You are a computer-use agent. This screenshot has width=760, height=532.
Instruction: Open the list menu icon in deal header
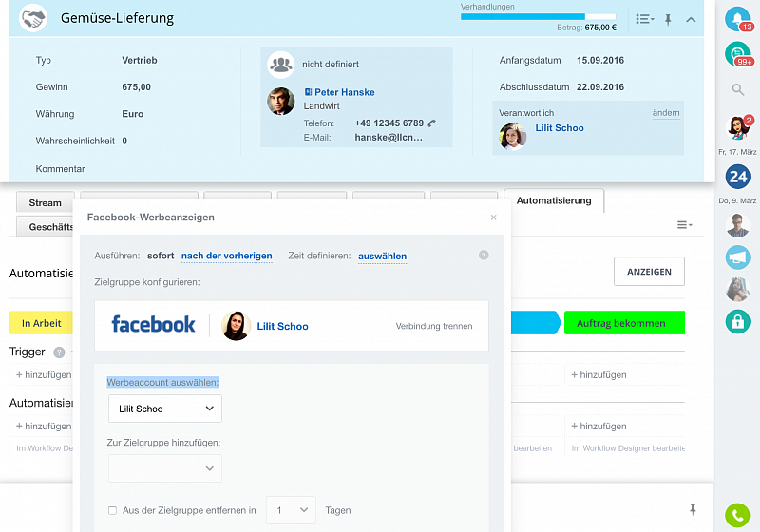tap(645, 19)
